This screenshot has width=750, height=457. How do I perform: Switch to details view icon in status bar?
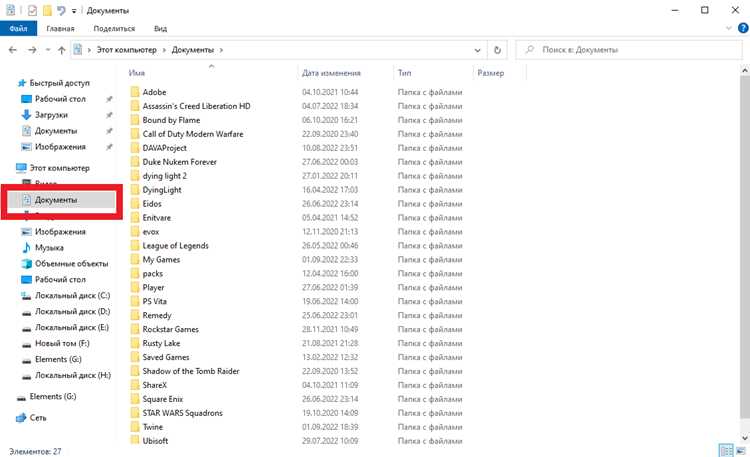point(726,450)
